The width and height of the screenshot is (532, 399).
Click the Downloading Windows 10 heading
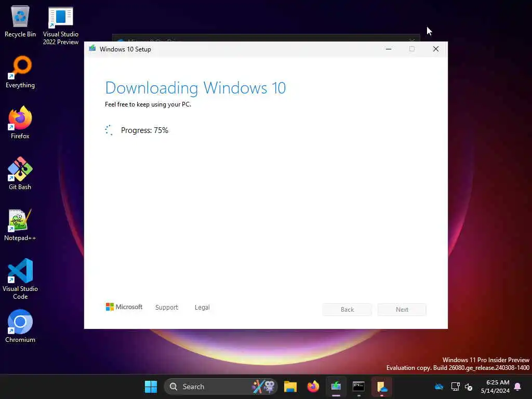[195, 88]
